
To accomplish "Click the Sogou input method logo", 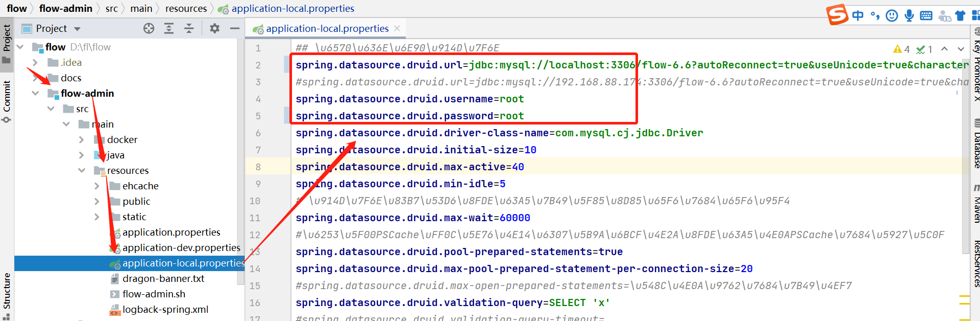I will click(837, 14).
